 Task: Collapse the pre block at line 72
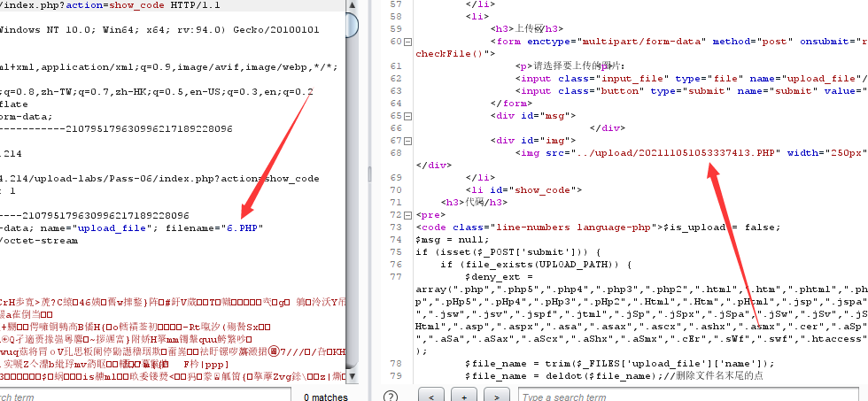408,214
